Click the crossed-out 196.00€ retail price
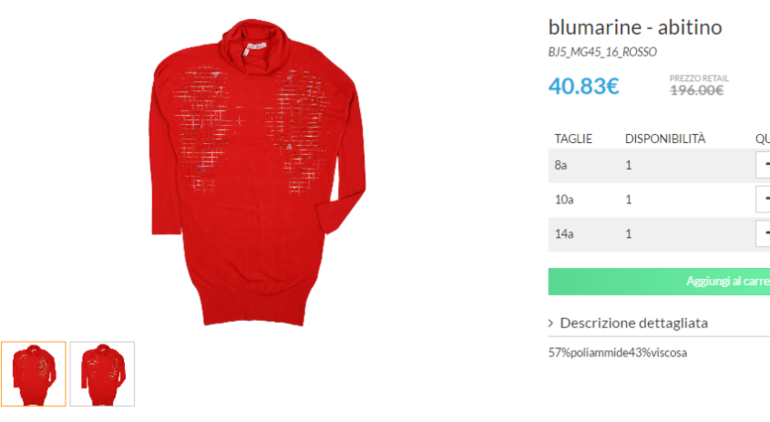The image size is (770, 422). (x=697, y=90)
